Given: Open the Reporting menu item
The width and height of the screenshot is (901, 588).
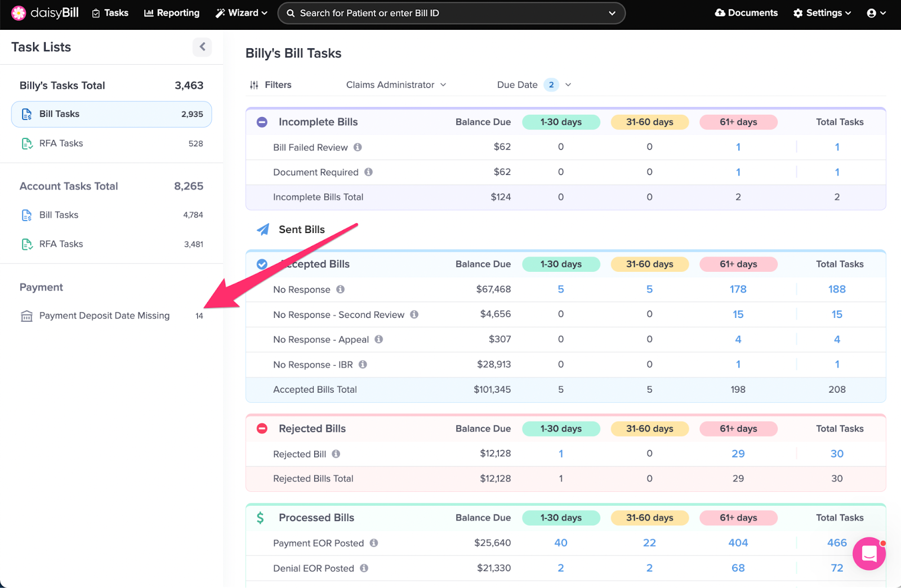Looking at the screenshot, I should coord(172,13).
